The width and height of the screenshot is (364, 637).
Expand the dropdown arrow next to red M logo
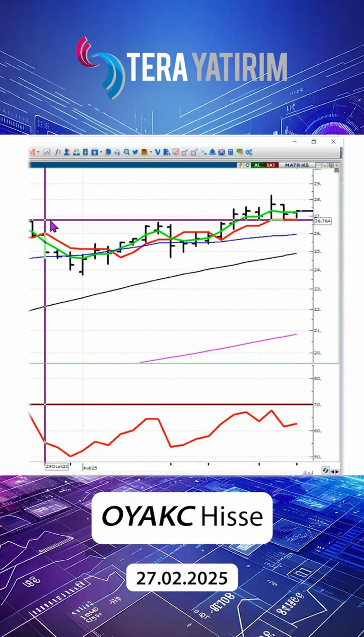(x=38, y=152)
